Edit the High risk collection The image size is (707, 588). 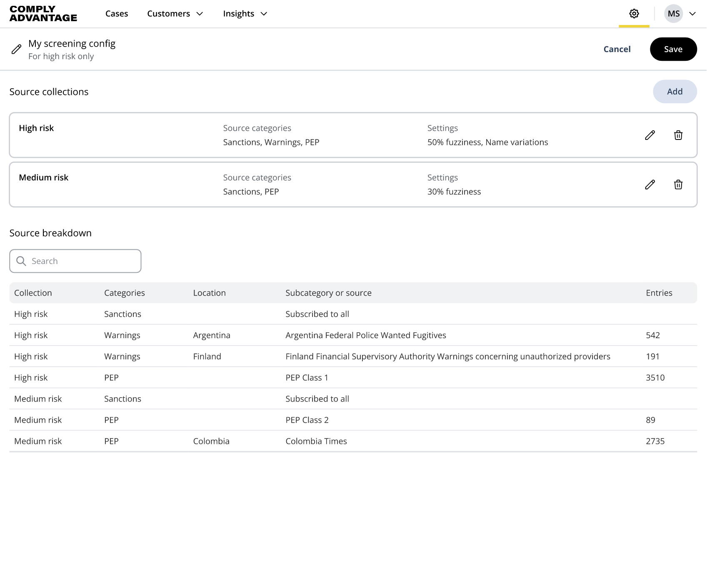[x=650, y=135]
